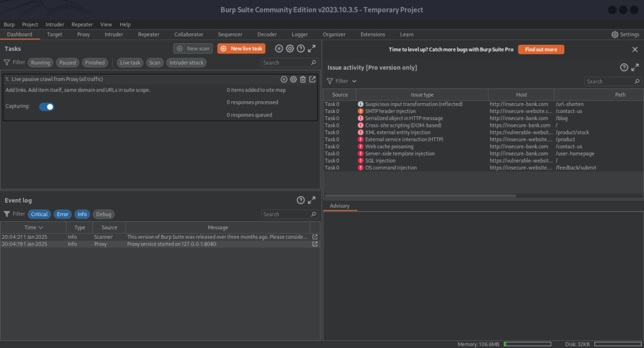Screen dimensions: 644x348
Task: Pause all tasks in Tasks panel header
Action: (279, 48)
